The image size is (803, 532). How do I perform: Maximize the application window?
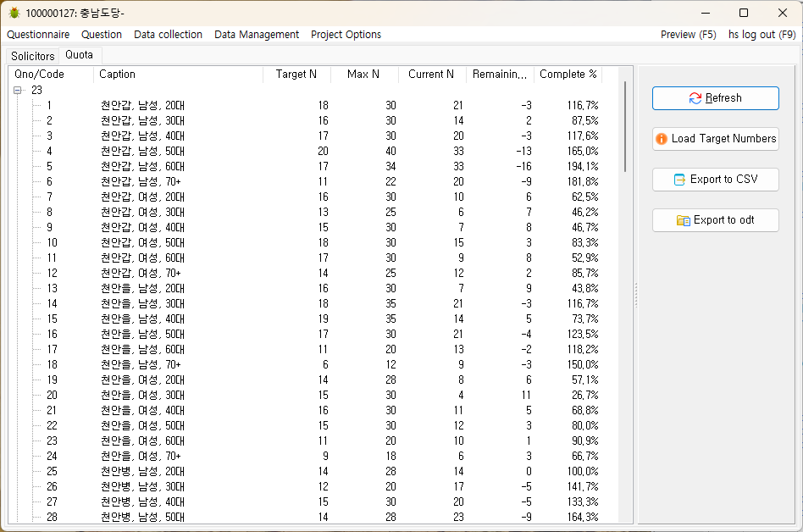pos(743,13)
